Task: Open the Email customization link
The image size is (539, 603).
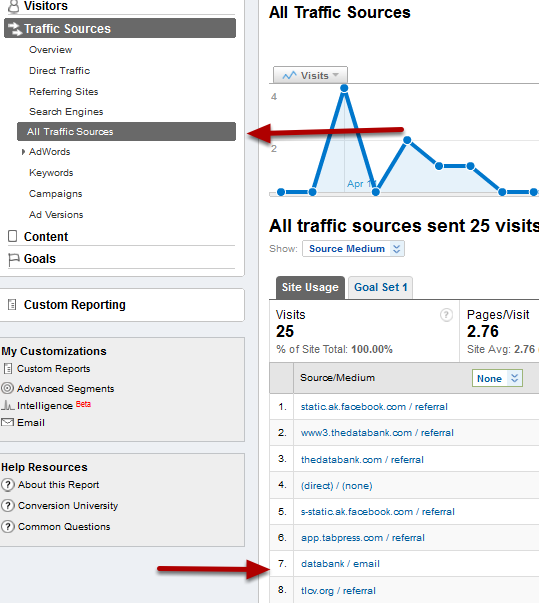Action: coord(31,423)
